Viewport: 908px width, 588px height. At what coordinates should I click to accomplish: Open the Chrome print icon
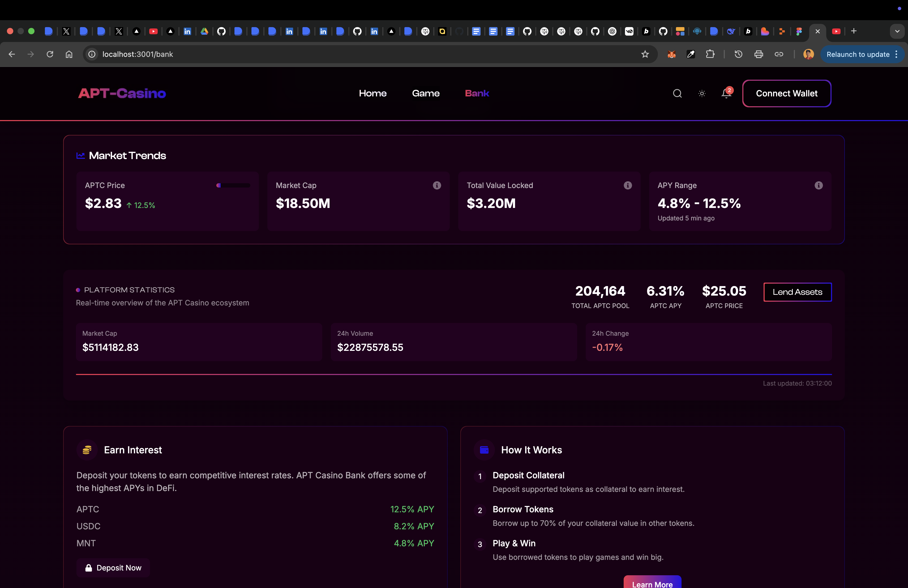759,54
